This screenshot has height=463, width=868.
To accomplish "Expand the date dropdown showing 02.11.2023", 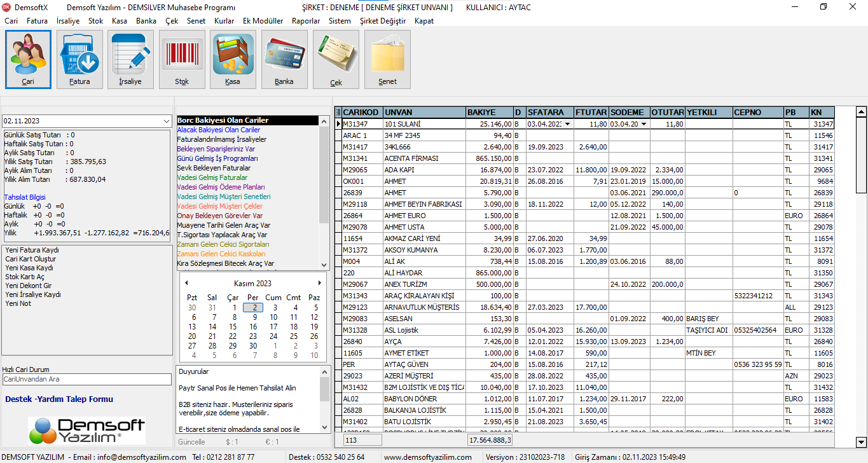I will (x=167, y=121).
